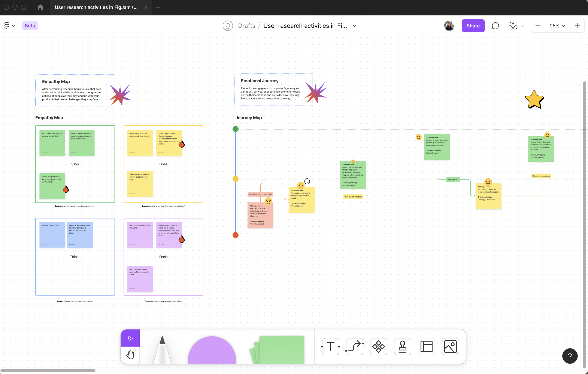Select the Section tool
This screenshot has width=588, height=374.
coord(426,346)
